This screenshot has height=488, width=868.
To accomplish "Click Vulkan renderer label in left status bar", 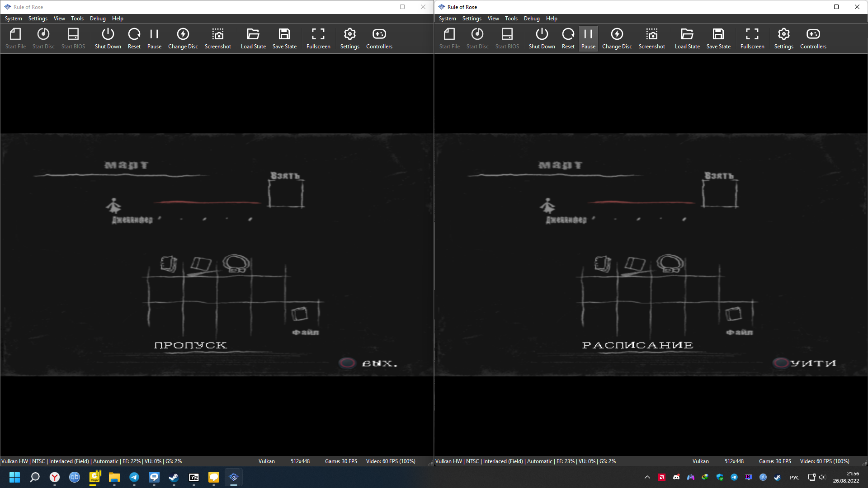I will 267,461.
